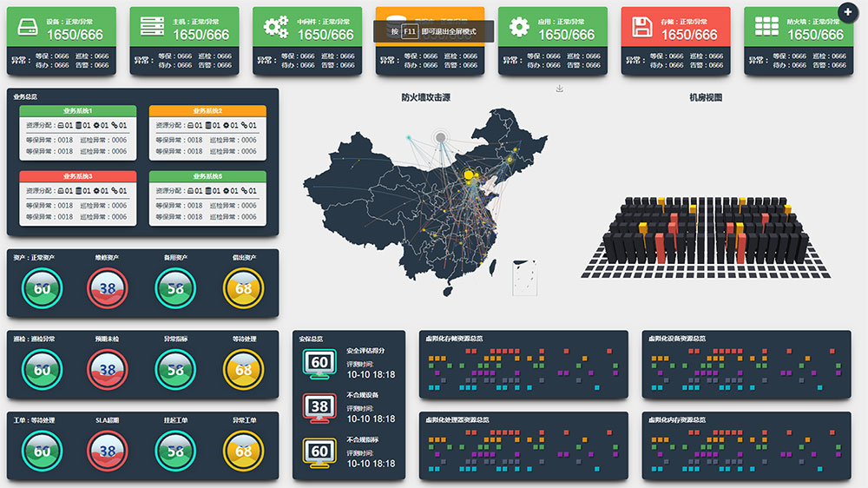Click the 维修资产 gauge showing 38
Screen dimensions: 868x488
[108, 288]
